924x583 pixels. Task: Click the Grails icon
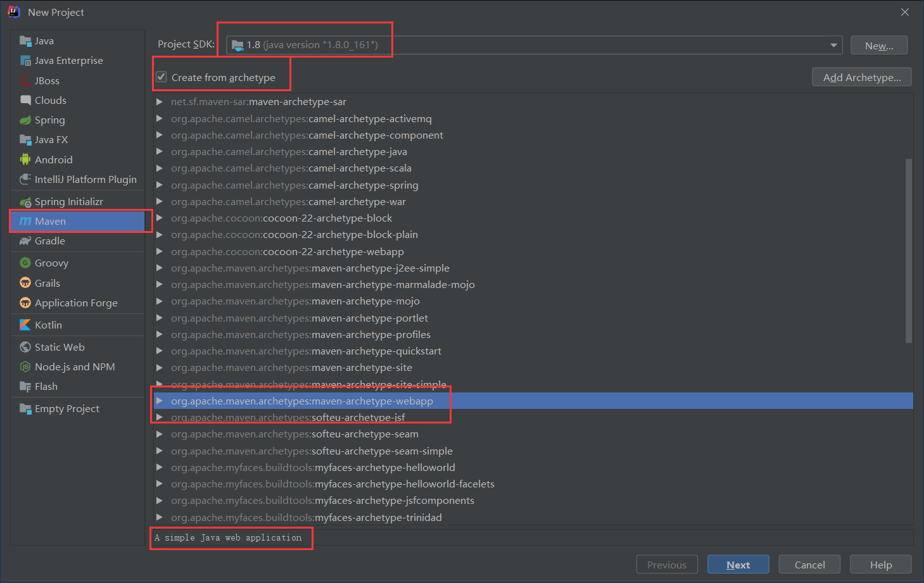[25, 283]
